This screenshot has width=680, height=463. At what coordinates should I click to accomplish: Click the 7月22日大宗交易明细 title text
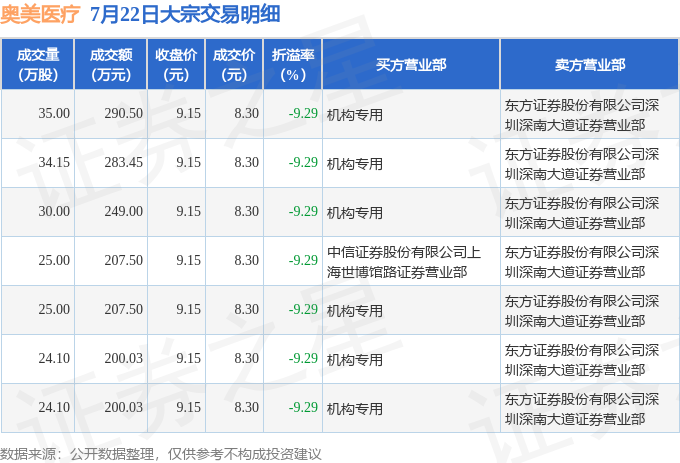click(185, 14)
